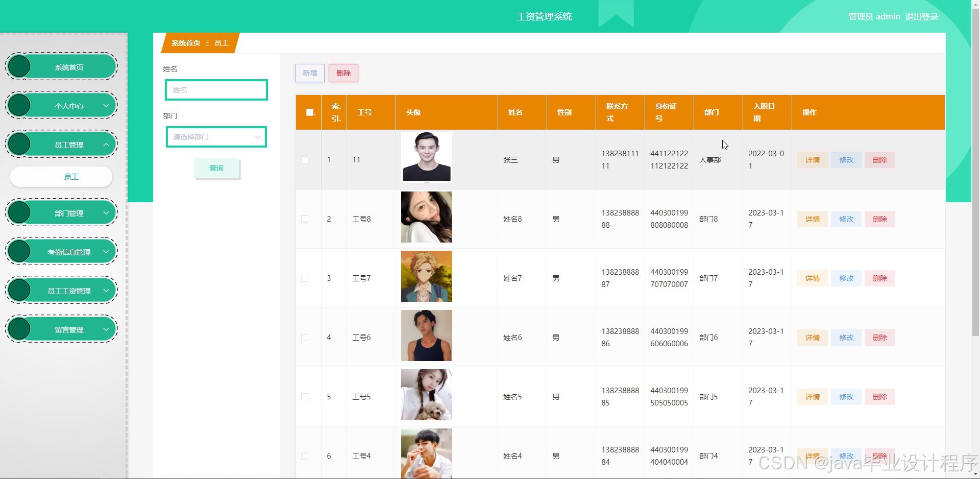Image resolution: width=980 pixels, height=479 pixels.
Task: Click the dark circle icon beside 考勤信息管理
Action: [x=19, y=251]
